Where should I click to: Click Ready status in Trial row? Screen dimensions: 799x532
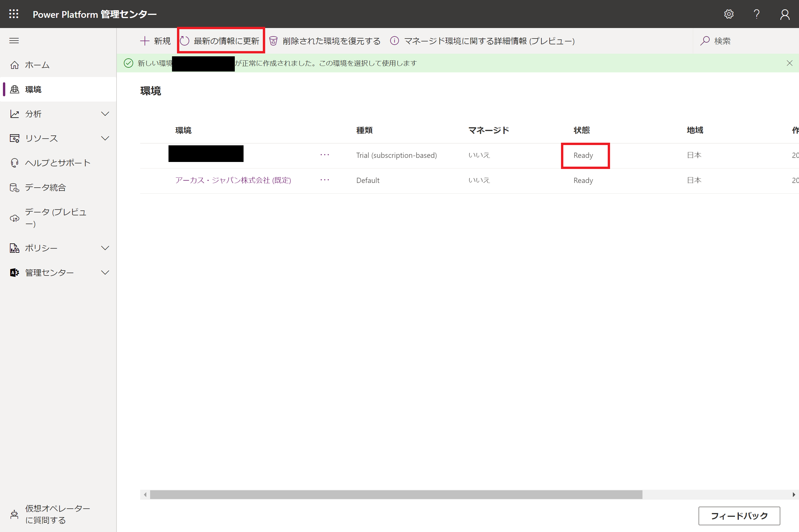[583, 155]
